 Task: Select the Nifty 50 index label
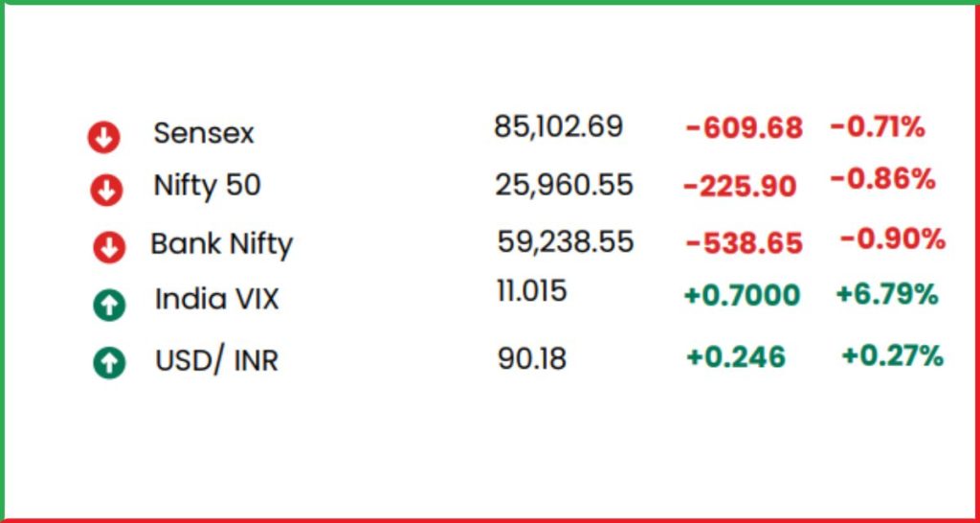tap(207, 186)
